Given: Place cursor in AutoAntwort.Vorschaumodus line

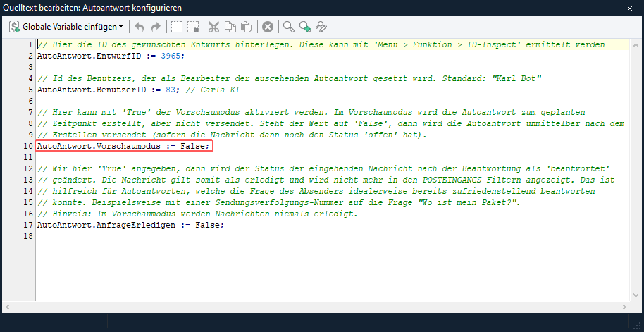Looking at the screenshot, I should tap(123, 146).
